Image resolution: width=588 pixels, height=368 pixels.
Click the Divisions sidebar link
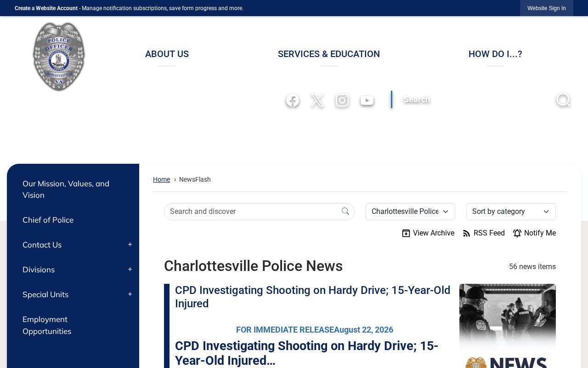click(39, 270)
